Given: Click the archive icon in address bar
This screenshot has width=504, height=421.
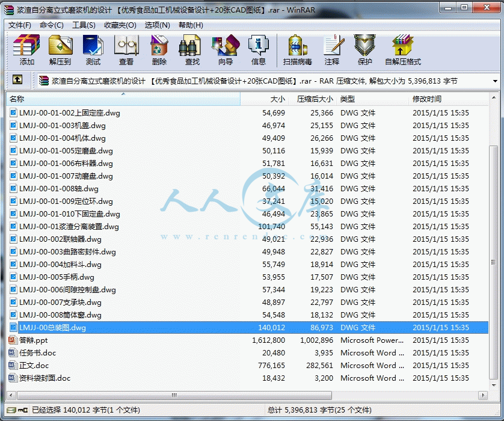Looking at the screenshot, I should click(44, 81).
